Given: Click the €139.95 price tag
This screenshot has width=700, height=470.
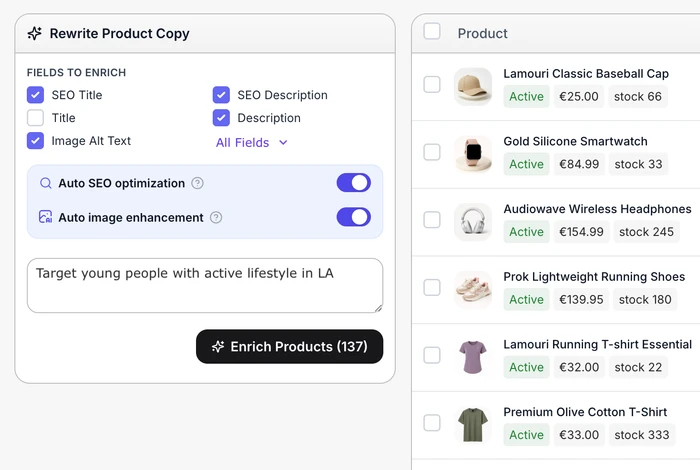Looking at the screenshot, I should point(581,299).
